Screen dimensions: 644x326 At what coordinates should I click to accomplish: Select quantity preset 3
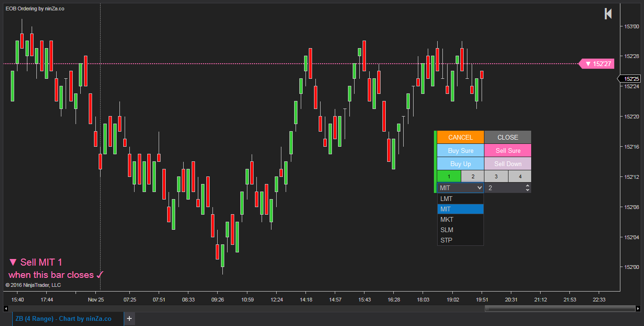pos(496,176)
